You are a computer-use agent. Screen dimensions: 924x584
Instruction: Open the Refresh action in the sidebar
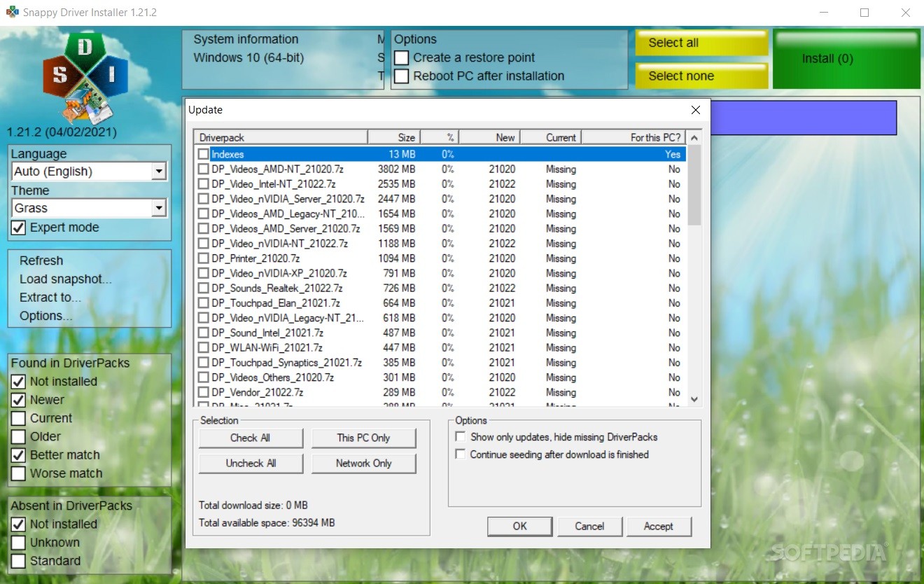point(41,260)
